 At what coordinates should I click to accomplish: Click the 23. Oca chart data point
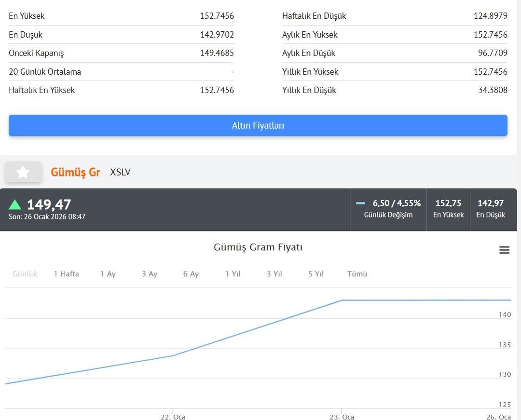coord(342,300)
